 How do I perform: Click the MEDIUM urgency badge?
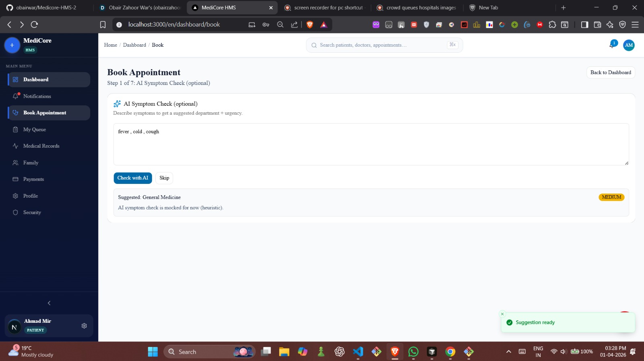(611, 197)
